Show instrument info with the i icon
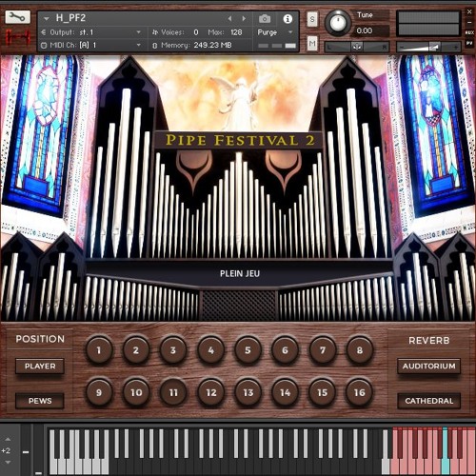This screenshot has height=476, width=476. click(x=288, y=19)
